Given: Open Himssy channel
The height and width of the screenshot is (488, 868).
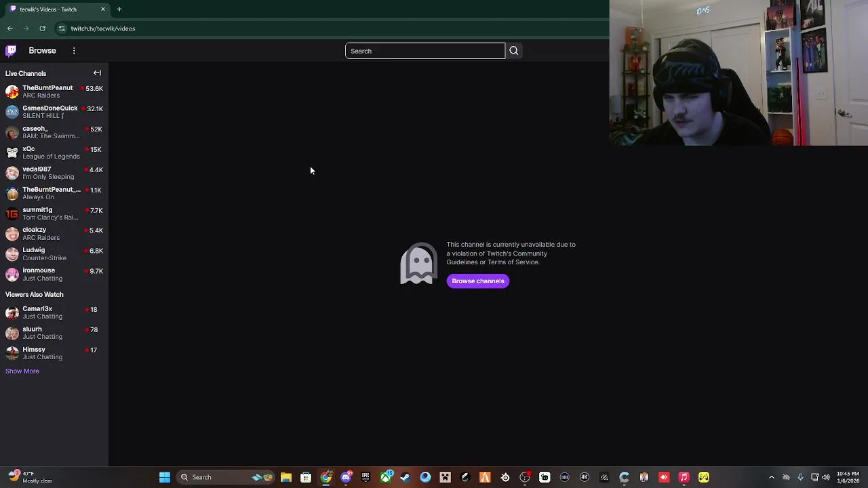Looking at the screenshot, I should pyautogui.click(x=54, y=353).
